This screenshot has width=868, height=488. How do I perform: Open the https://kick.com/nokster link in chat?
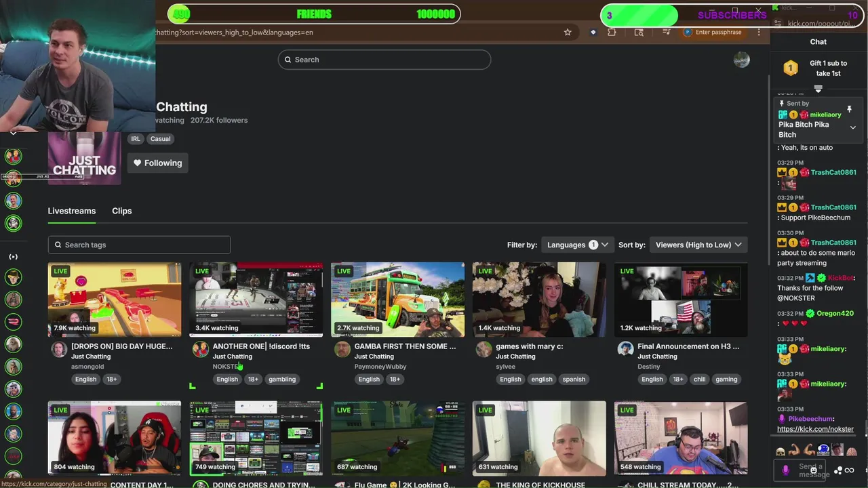815,429
